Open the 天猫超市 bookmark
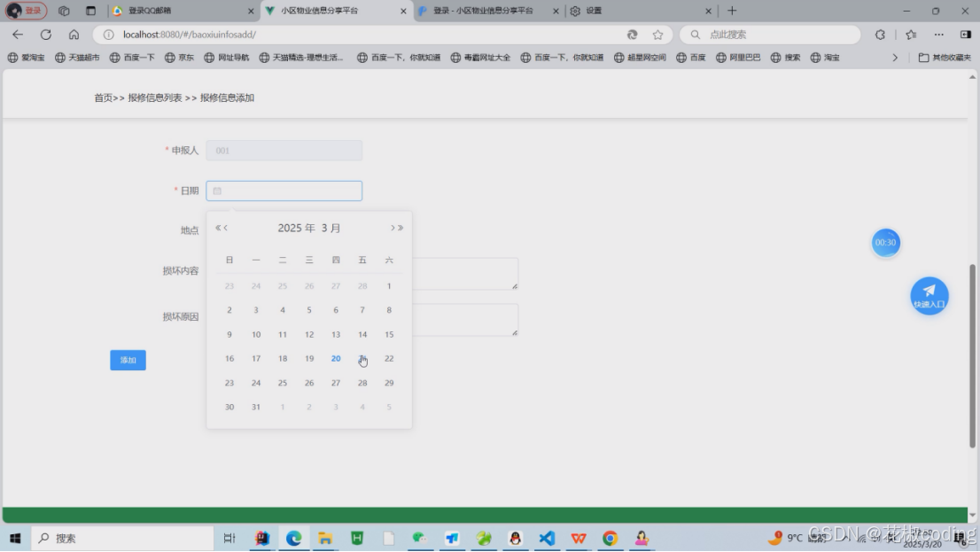This screenshot has height=552, width=980. [x=77, y=58]
